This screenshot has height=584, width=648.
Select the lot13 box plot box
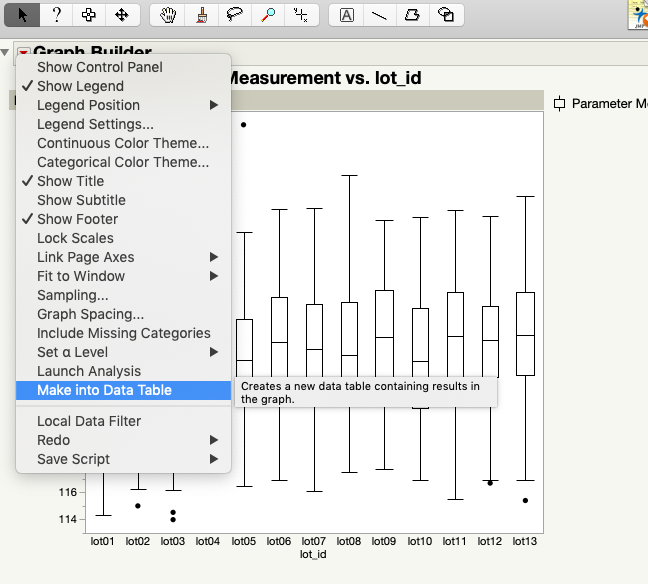pos(525,334)
